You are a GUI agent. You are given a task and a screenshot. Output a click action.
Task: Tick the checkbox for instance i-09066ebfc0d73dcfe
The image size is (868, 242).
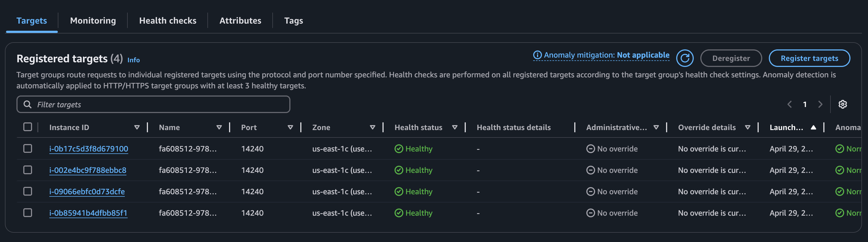point(28,191)
